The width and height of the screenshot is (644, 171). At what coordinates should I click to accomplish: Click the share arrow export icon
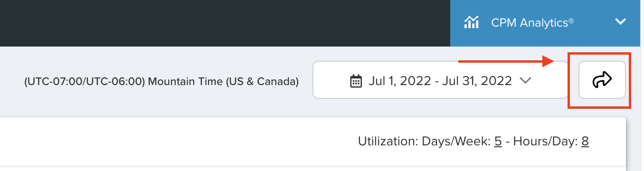602,80
